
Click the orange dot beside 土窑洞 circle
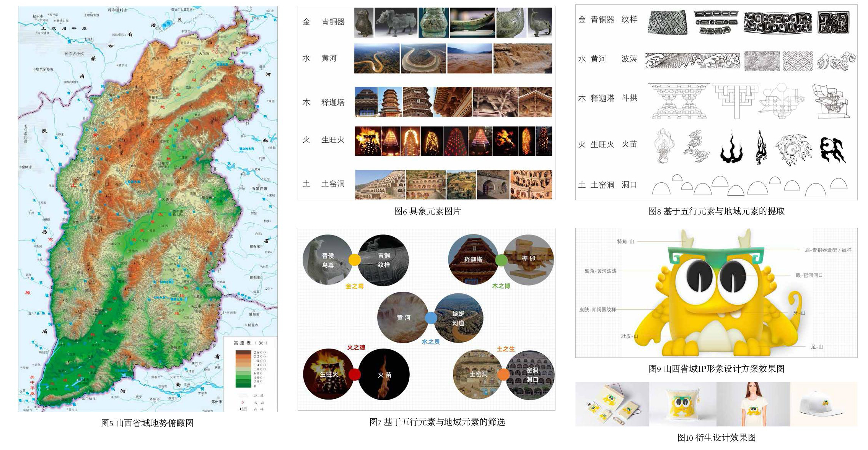(x=503, y=374)
